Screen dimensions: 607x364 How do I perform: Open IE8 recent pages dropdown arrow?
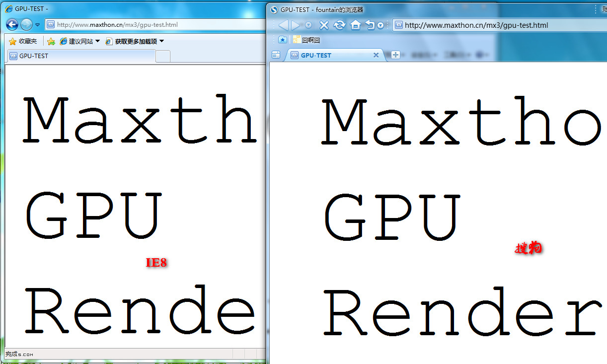(37, 24)
